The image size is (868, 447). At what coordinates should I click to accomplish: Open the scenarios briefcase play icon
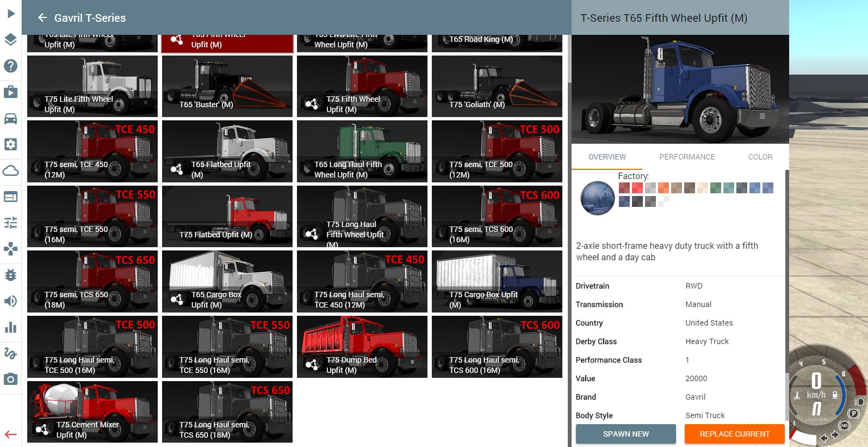(x=10, y=91)
